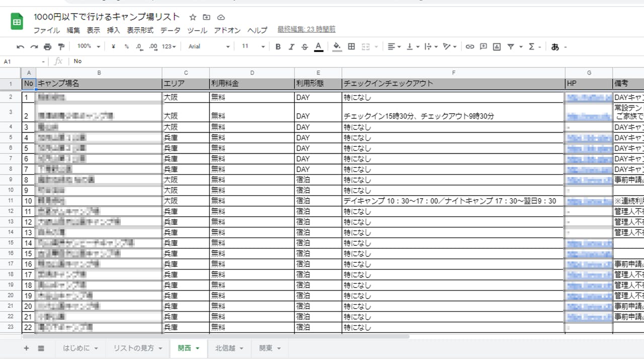This screenshot has height=362, width=644.
Task: Toggle the filter funnel icon
Action: click(511, 47)
